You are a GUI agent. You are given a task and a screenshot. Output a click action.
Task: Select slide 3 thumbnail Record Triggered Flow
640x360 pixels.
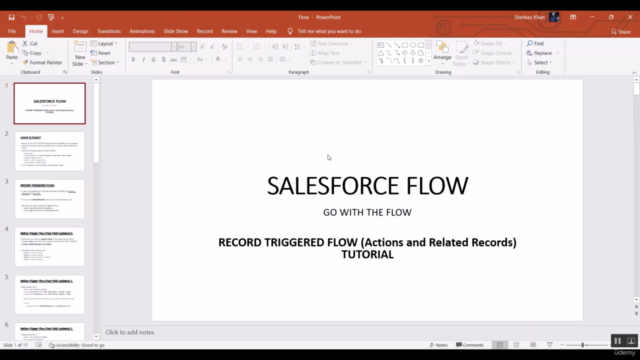[x=50, y=199]
